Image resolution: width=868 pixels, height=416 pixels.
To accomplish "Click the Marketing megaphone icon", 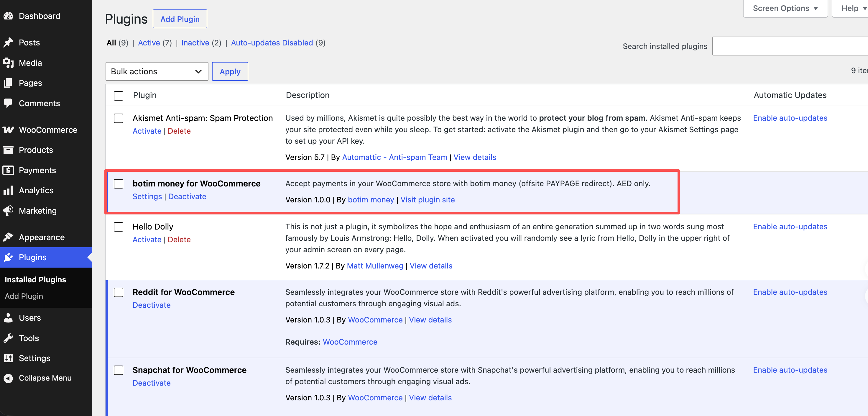I will 9,211.
